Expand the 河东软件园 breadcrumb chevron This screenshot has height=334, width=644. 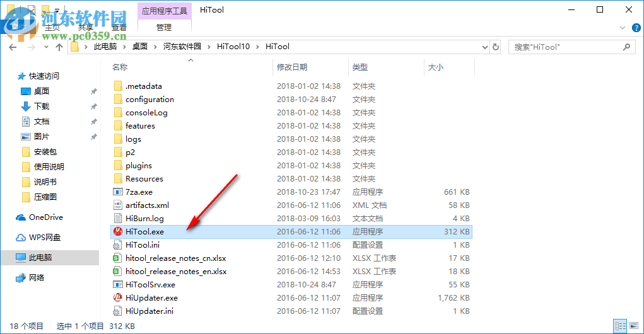209,47
